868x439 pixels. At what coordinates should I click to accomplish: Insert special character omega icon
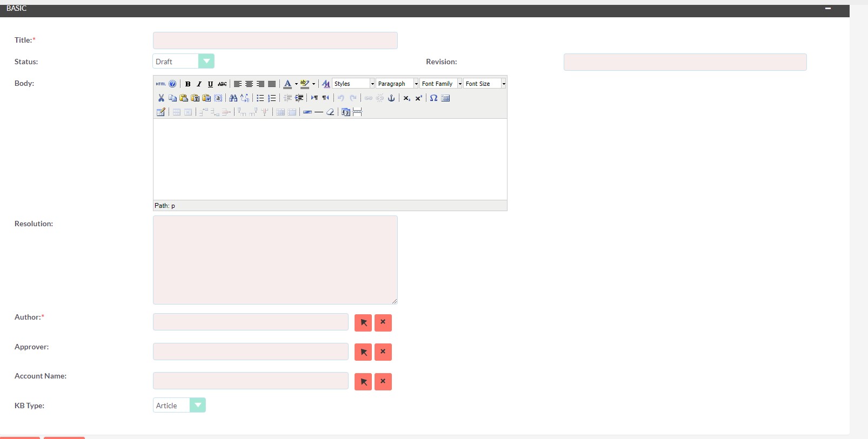(433, 98)
